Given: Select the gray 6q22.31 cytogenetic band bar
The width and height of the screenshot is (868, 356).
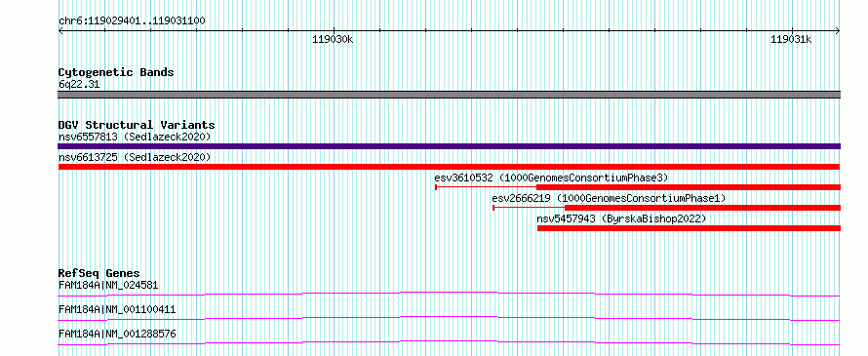Looking at the screenshot, I should 449,95.
